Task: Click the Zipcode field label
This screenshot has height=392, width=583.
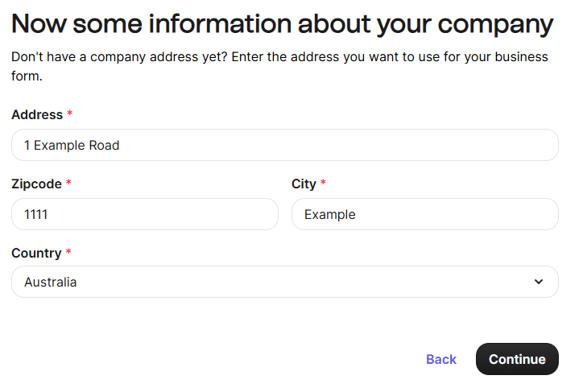Action: tap(36, 184)
